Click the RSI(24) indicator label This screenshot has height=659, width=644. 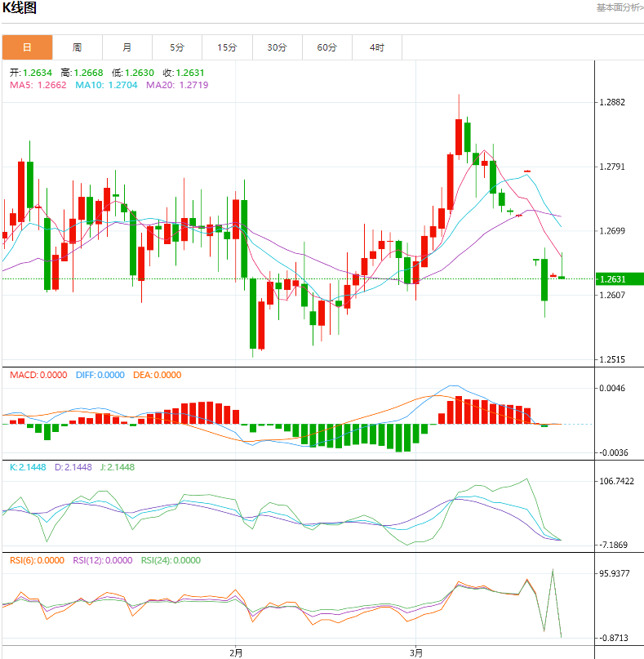(x=171, y=561)
